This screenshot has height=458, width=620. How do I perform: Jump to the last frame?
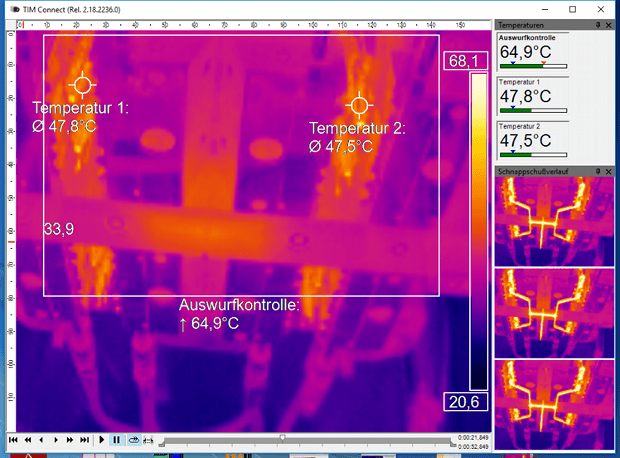84,440
